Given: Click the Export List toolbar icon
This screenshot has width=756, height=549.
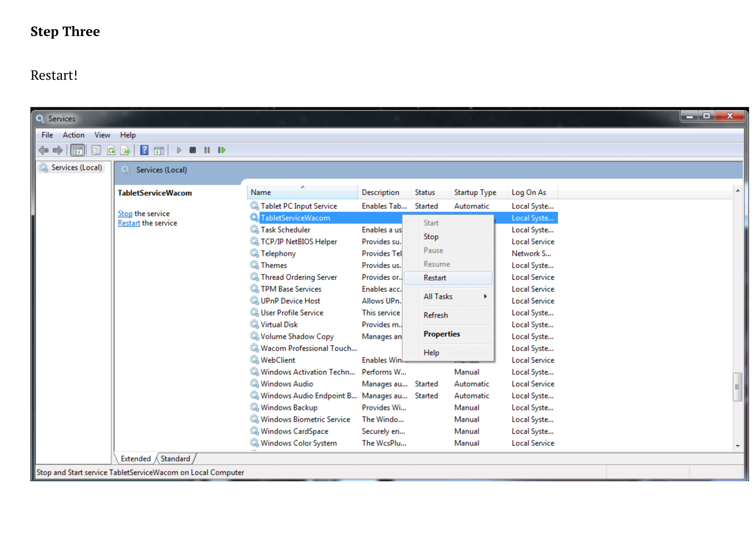Looking at the screenshot, I should (x=125, y=150).
